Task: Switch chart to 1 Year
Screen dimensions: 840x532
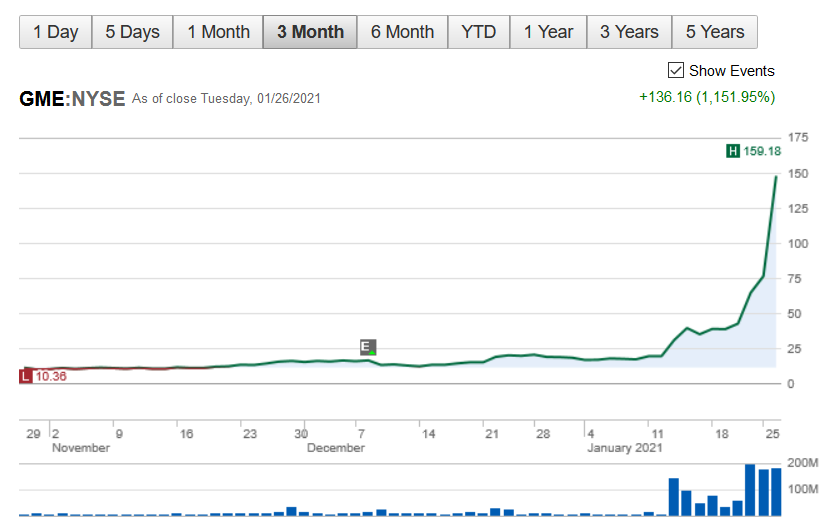Action: click(548, 32)
